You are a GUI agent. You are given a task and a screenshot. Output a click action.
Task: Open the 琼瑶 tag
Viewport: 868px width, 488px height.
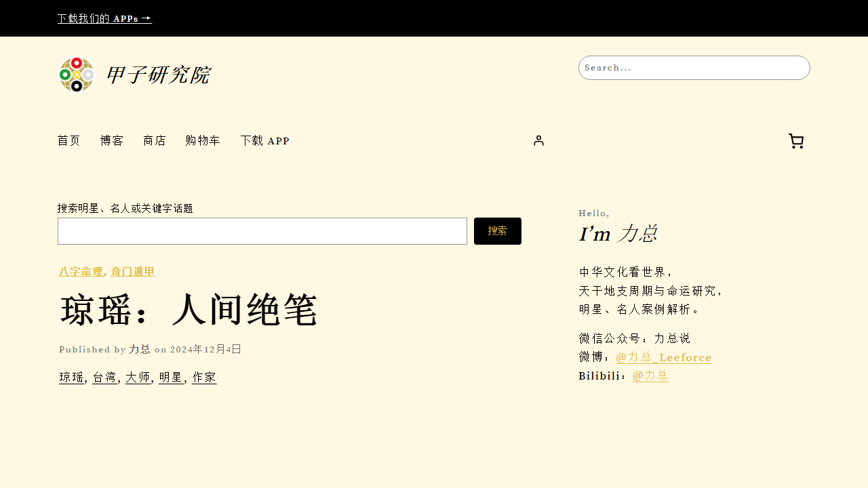pyautogui.click(x=71, y=378)
